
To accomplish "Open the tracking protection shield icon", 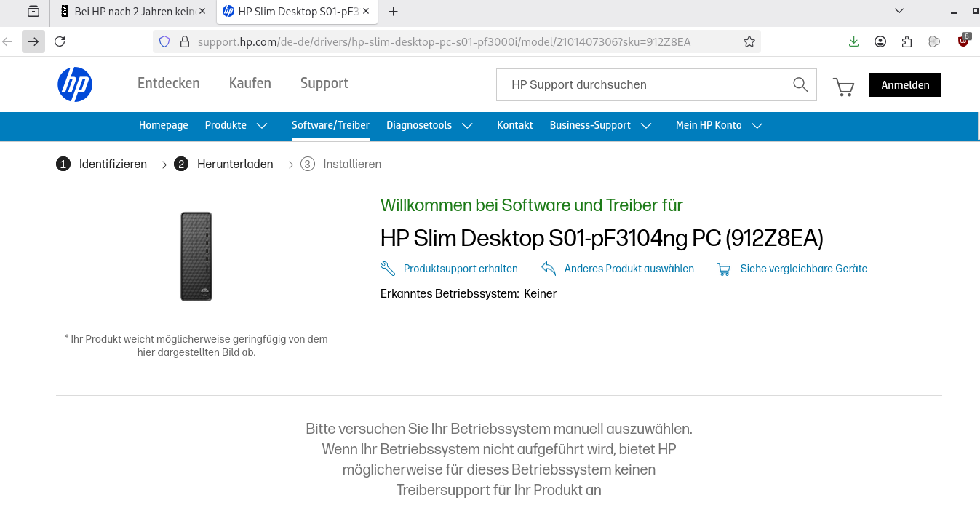I will (x=164, y=41).
